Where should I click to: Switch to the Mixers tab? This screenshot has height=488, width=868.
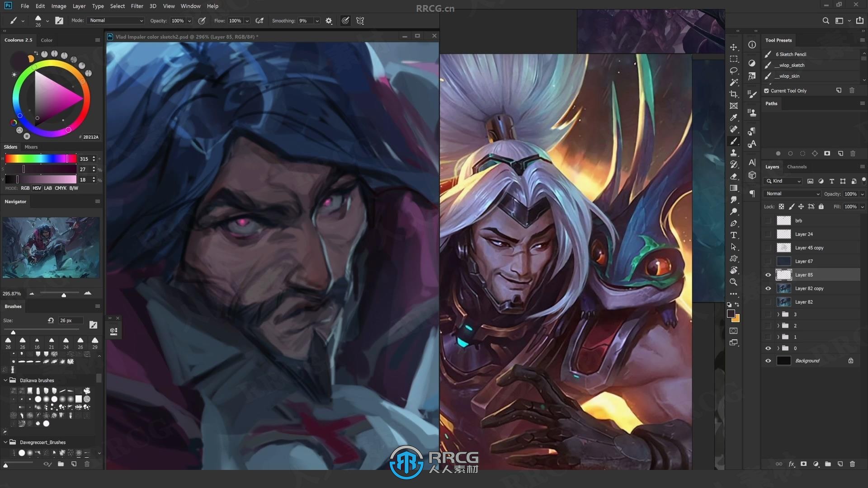tap(31, 147)
